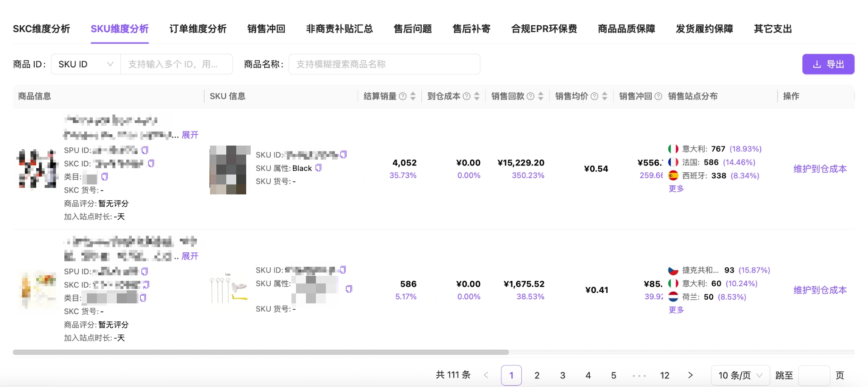Go to page 3

pyautogui.click(x=563, y=375)
